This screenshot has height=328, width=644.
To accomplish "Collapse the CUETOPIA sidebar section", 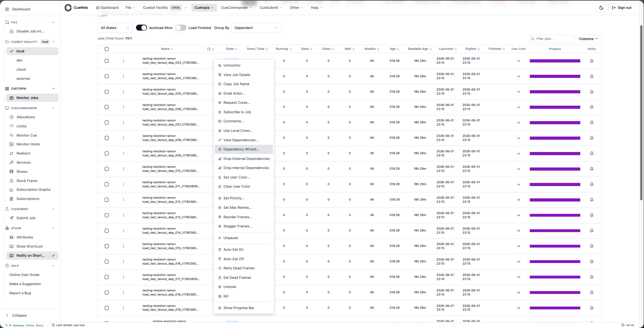I will pyautogui.click(x=53, y=89).
